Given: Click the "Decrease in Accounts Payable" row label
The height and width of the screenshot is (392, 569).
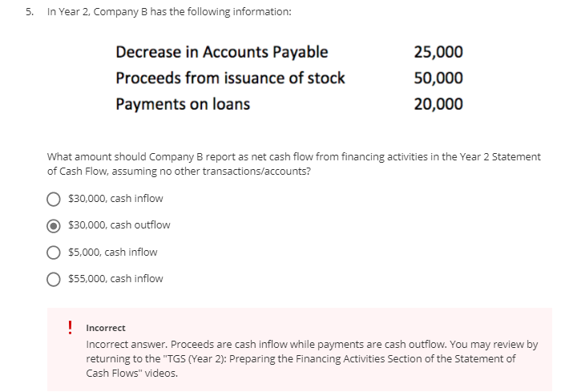Looking at the screenshot, I should tap(222, 52).
